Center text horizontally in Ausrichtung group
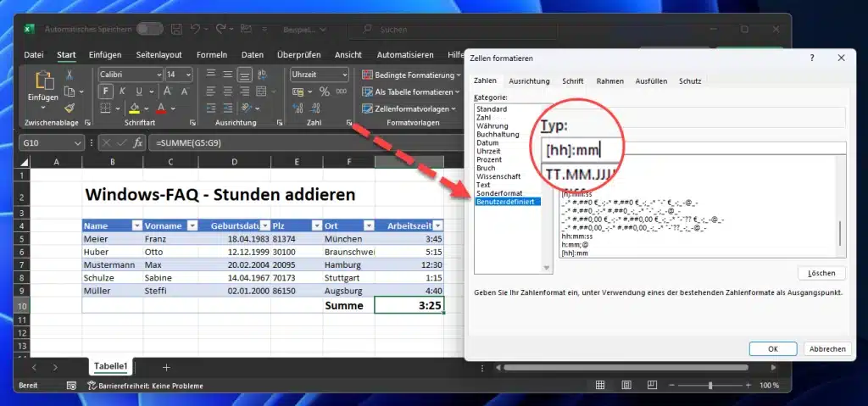 coord(227,92)
